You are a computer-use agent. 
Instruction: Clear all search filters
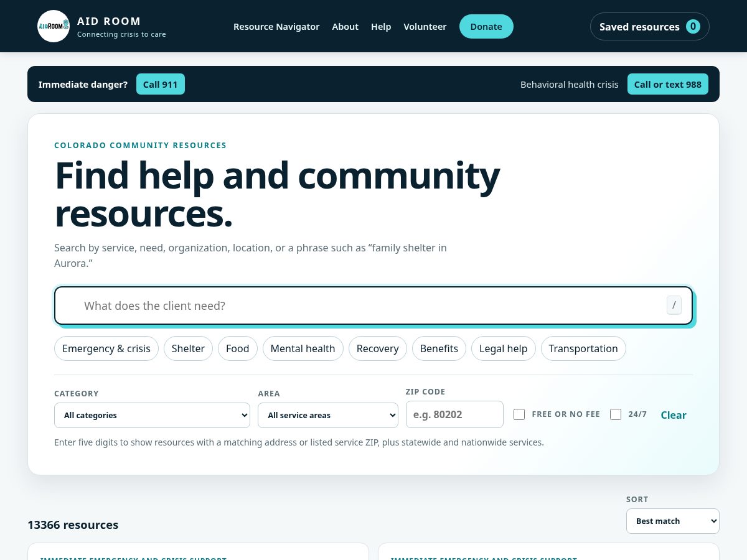tap(674, 415)
